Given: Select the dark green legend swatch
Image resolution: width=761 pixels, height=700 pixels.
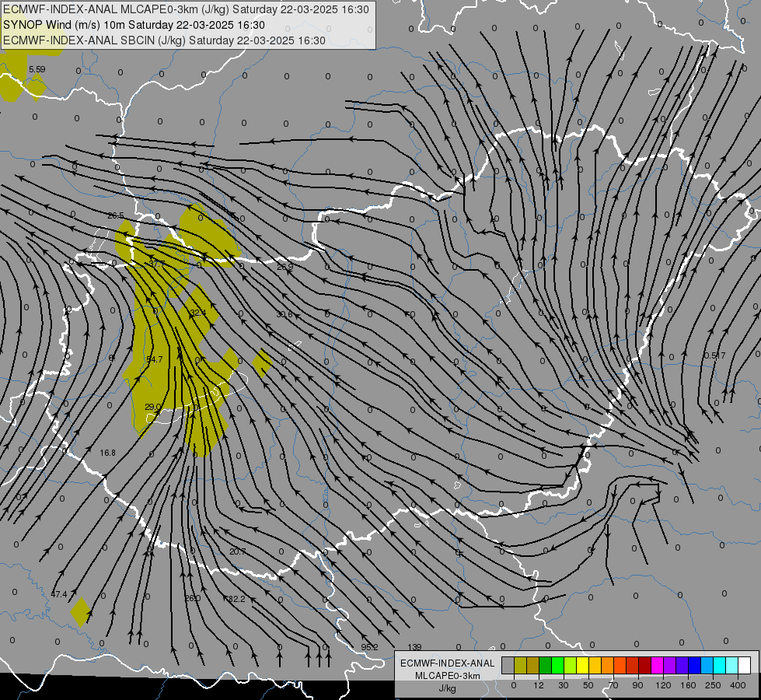Looking at the screenshot, I should [546, 665].
